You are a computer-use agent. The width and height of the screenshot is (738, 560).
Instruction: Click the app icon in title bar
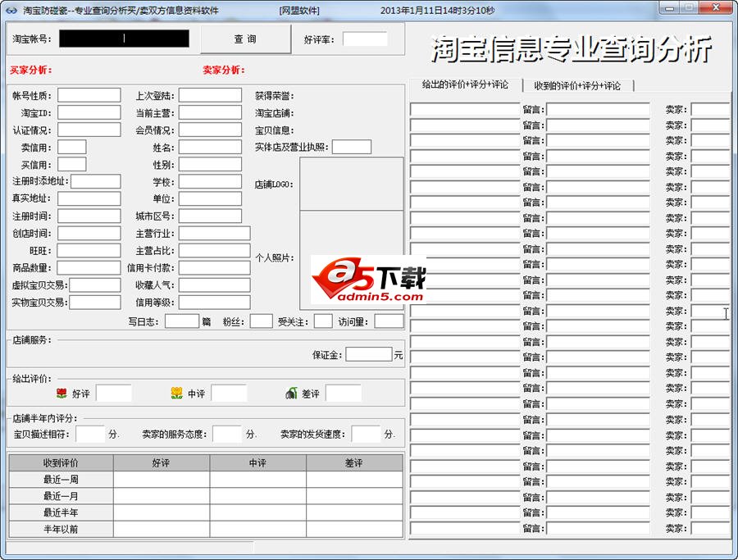pyautogui.click(x=11, y=10)
